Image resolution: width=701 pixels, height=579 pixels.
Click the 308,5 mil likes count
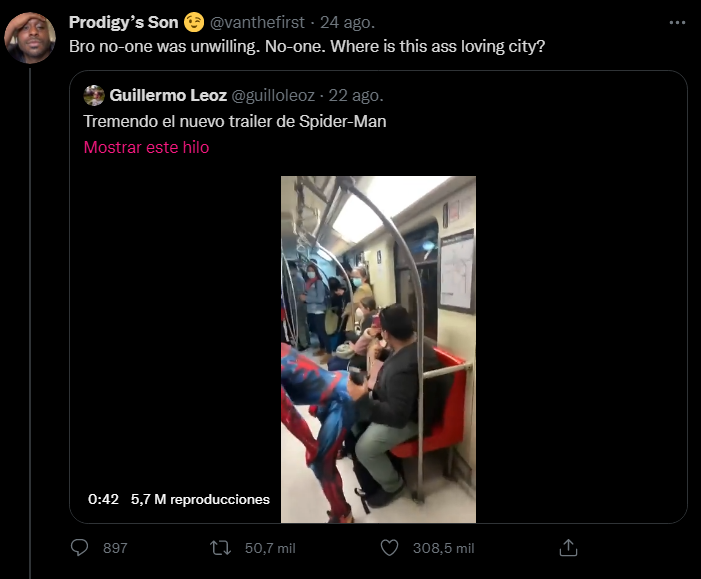[x=443, y=548]
